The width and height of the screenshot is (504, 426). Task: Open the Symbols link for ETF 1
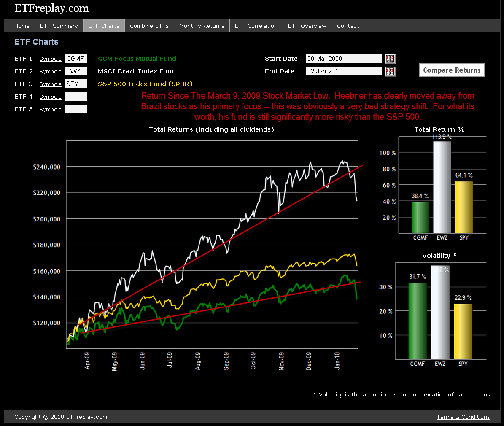coord(51,59)
